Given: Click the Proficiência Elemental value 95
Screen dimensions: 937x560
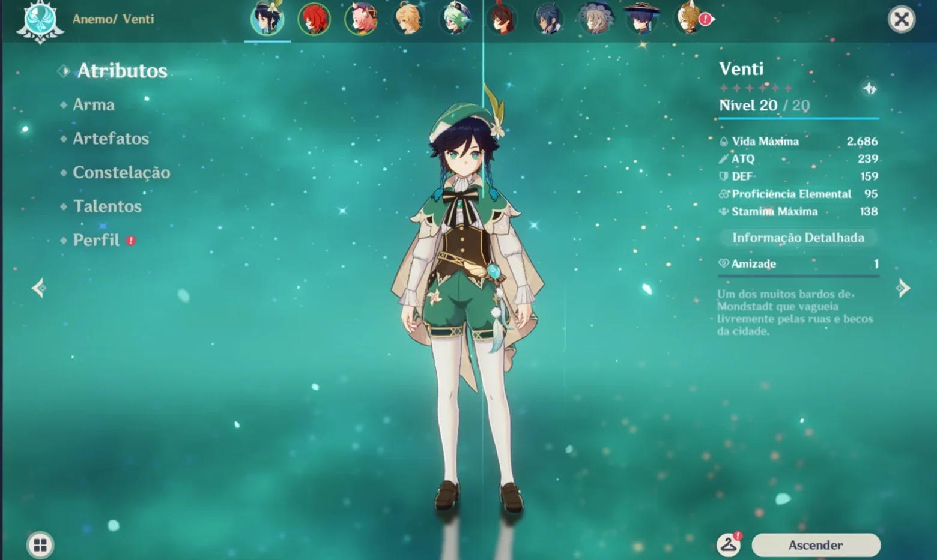Looking at the screenshot, I should (871, 194).
